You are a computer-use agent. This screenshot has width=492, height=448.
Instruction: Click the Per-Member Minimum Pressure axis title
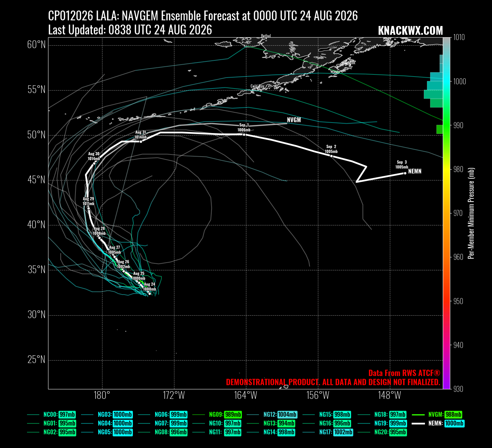tap(471, 213)
